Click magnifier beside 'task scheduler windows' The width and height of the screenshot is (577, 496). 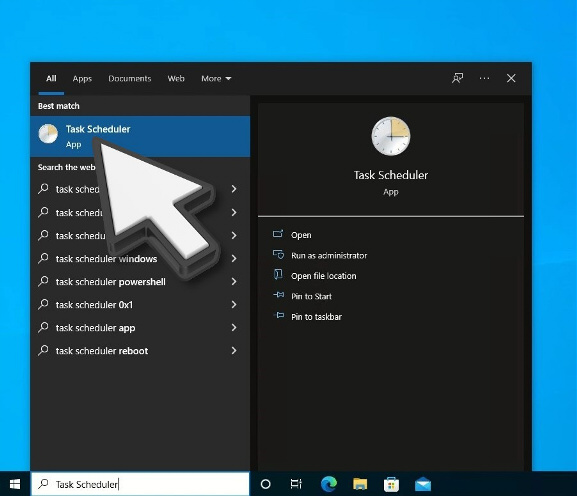(x=43, y=258)
